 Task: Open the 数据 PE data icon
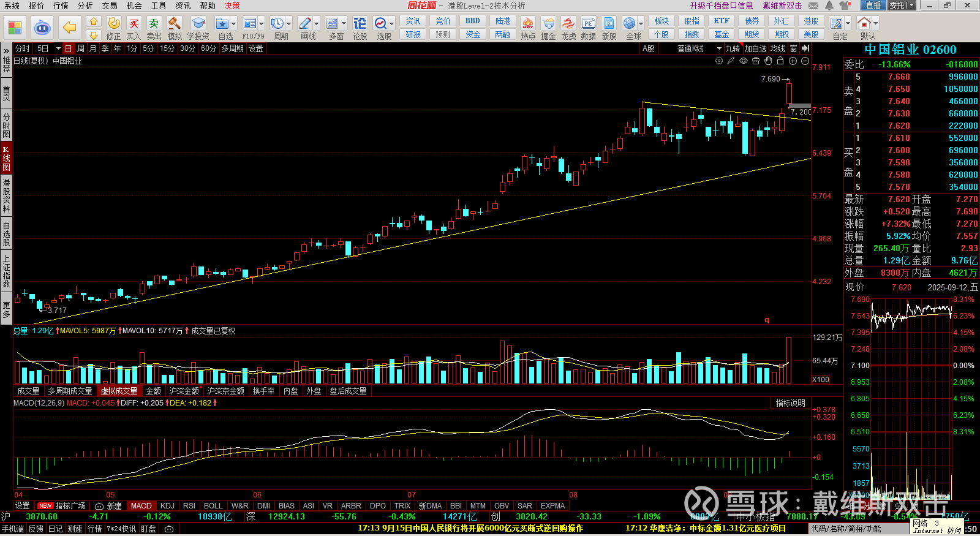[588, 28]
